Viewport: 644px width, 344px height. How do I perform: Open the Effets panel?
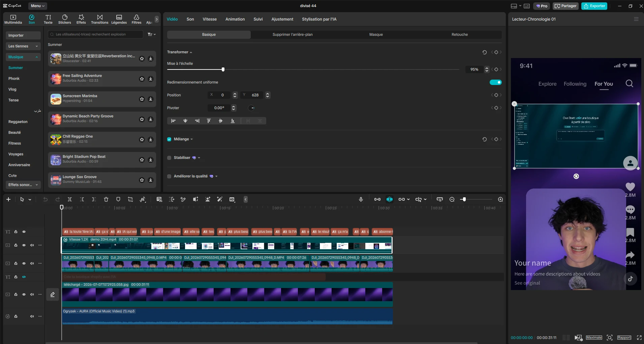point(81,19)
